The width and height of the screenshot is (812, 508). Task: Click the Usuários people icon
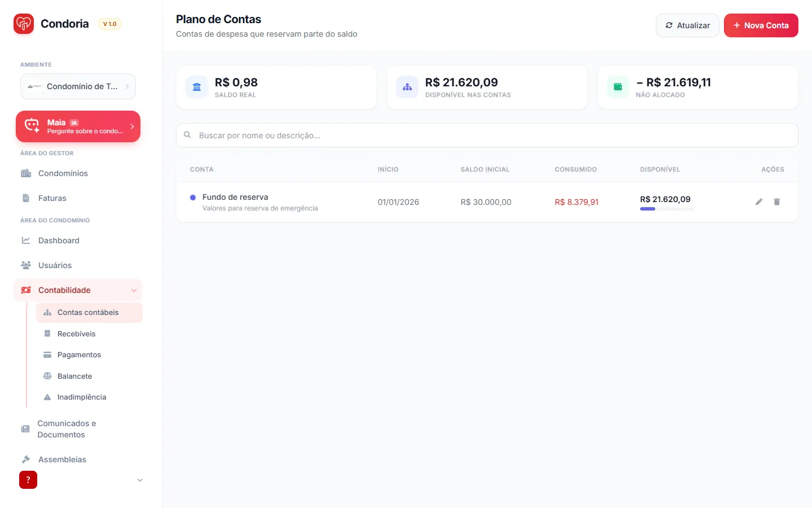[x=26, y=265]
